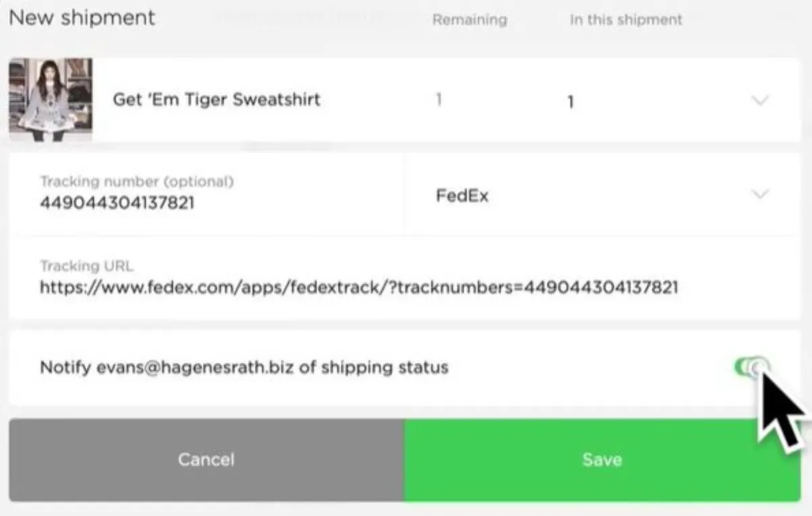
Task: Click the 449044304137821 tracking number value
Action: [117, 202]
